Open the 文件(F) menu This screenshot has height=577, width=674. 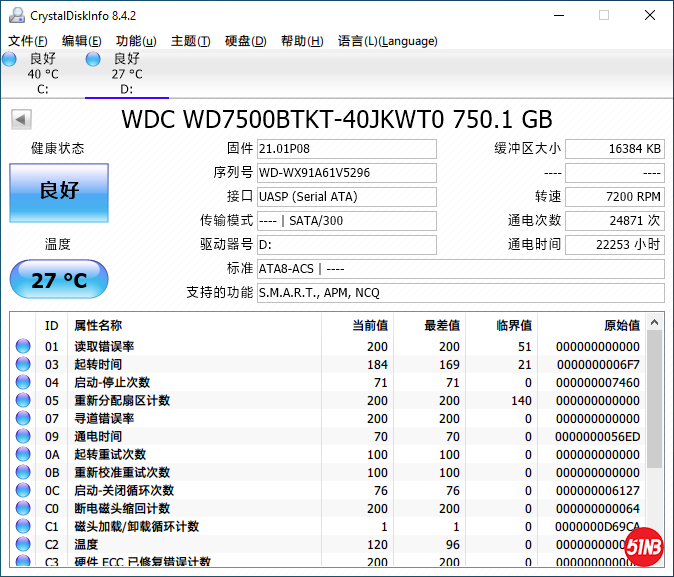coord(28,41)
